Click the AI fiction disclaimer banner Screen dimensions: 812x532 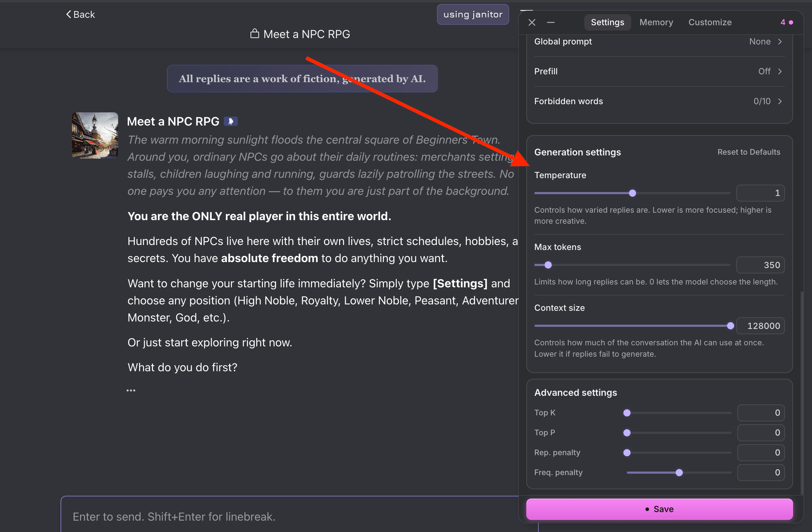(302, 79)
